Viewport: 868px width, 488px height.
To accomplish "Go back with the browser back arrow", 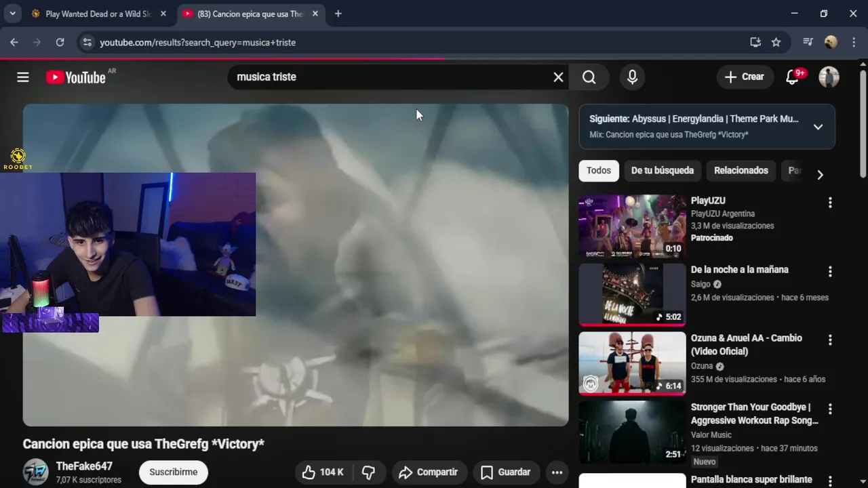I will (x=14, y=42).
